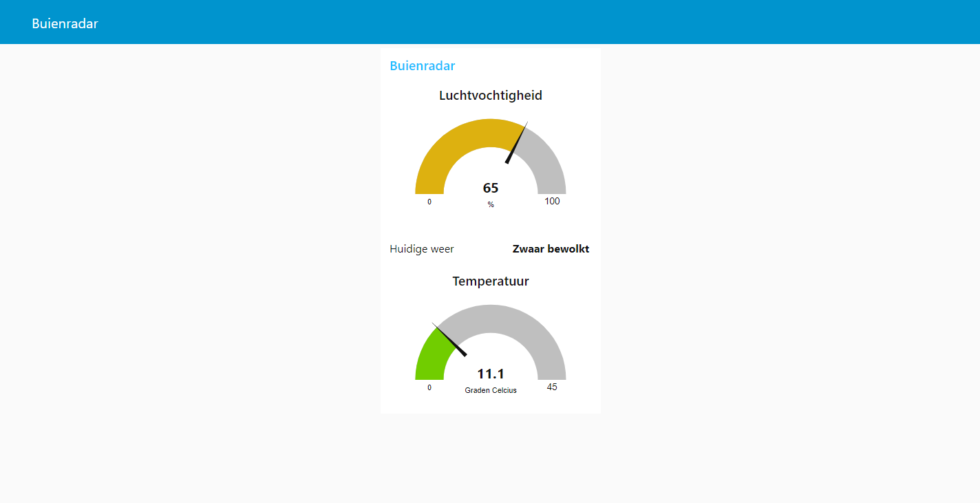This screenshot has height=503, width=980.
Task: Click the temperature gauge maximum label 45
Action: click(552, 387)
